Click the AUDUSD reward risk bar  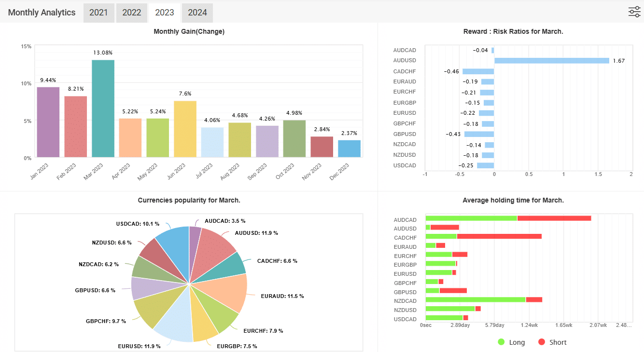click(551, 61)
